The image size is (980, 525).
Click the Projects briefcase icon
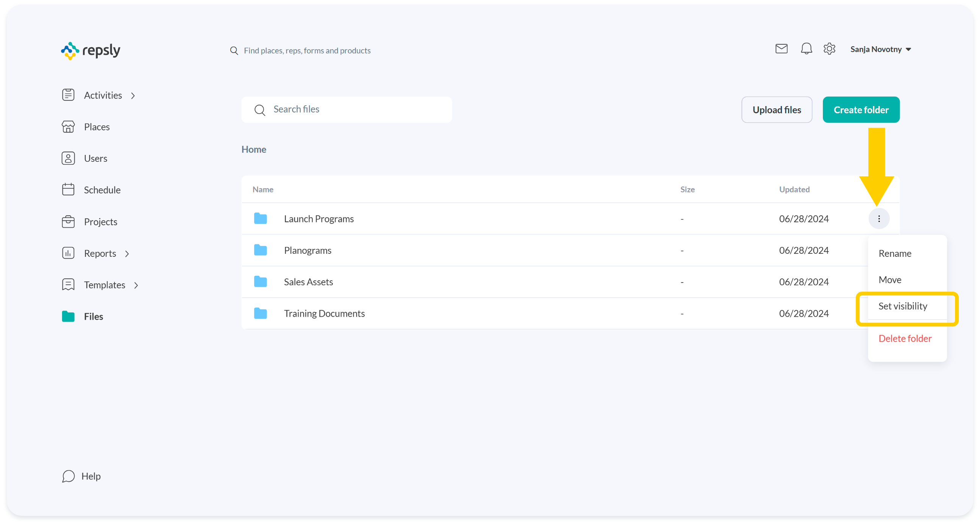click(x=68, y=222)
